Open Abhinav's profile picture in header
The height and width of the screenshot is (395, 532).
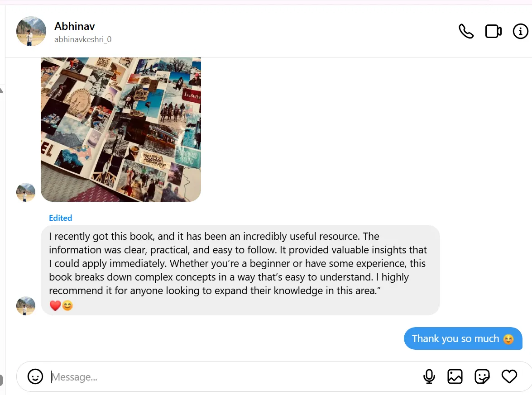[x=31, y=31]
